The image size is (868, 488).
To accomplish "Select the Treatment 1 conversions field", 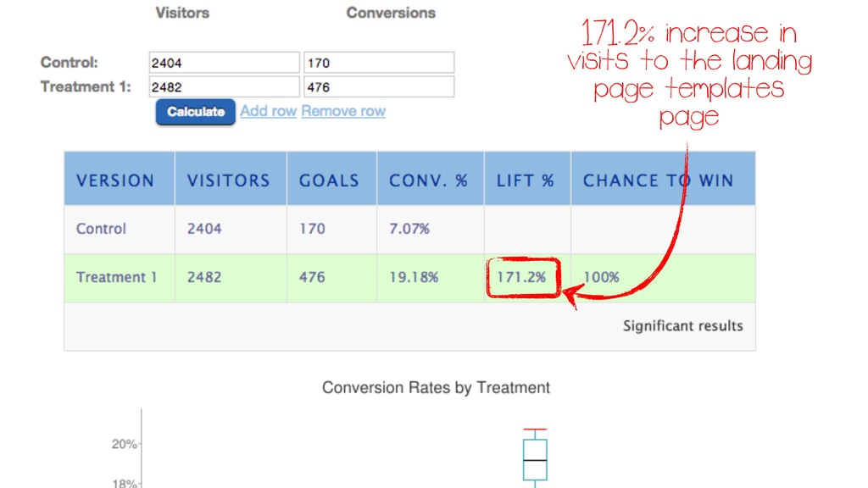I will (379, 87).
